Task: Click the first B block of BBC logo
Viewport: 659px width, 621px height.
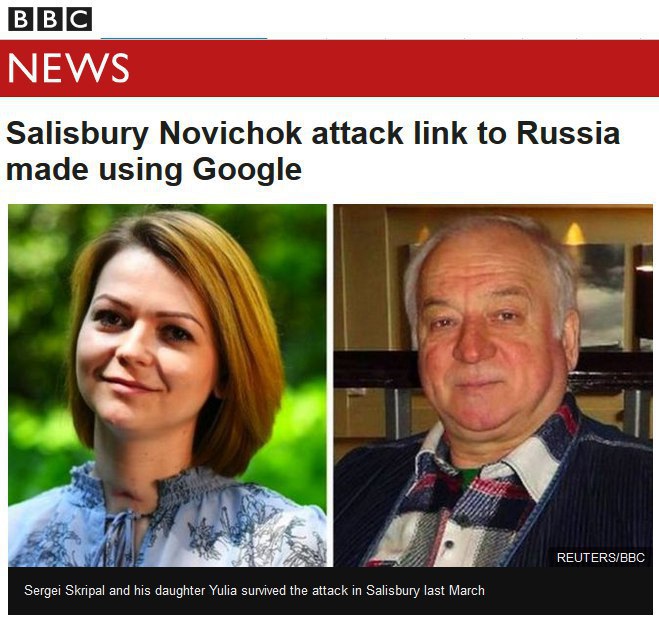Action: pos(21,19)
